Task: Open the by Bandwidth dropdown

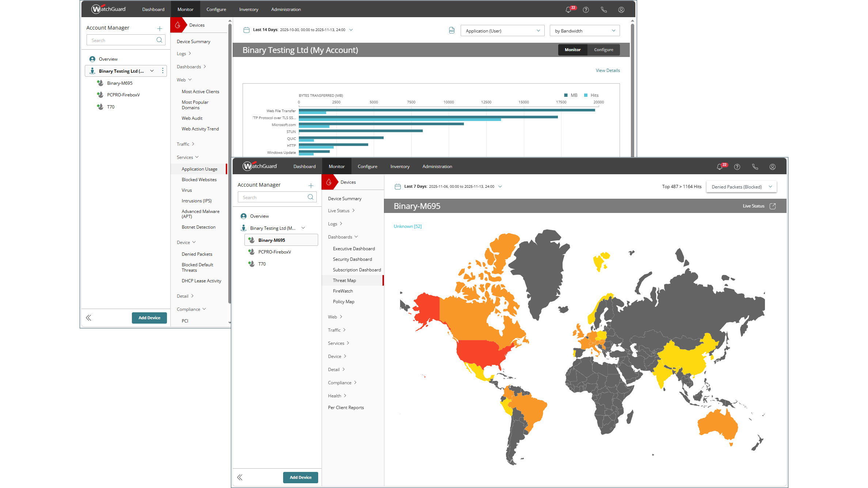Action: pyautogui.click(x=584, y=31)
